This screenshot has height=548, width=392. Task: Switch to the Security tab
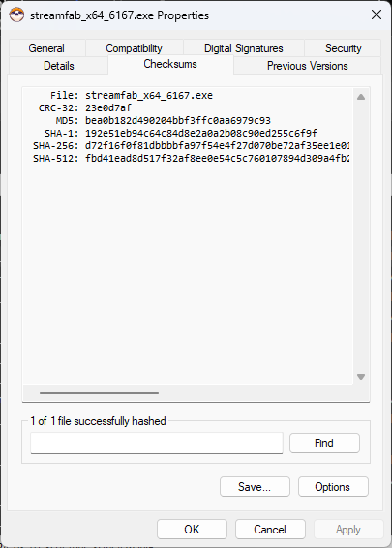coord(343,48)
